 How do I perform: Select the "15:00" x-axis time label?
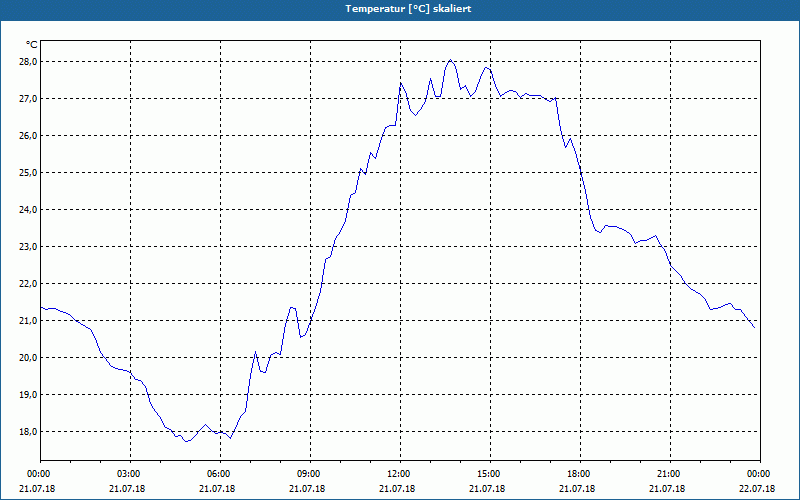(x=489, y=474)
